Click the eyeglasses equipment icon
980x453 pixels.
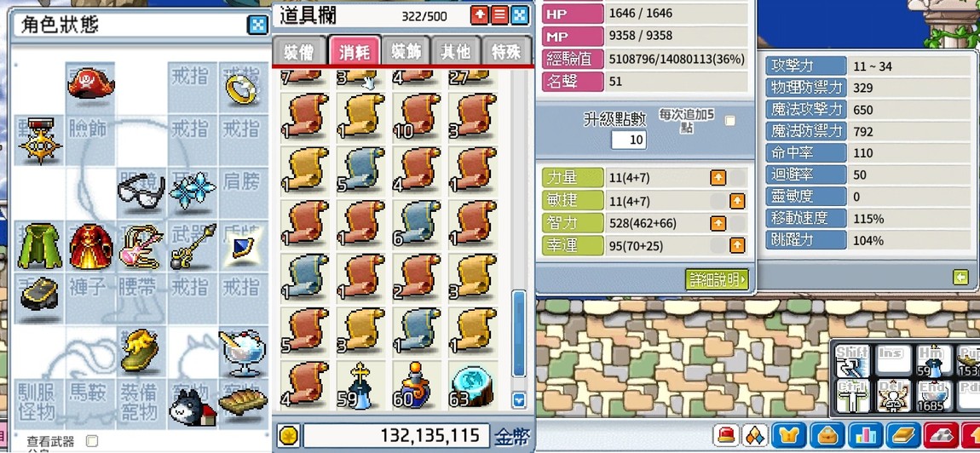pyautogui.click(x=141, y=189)
